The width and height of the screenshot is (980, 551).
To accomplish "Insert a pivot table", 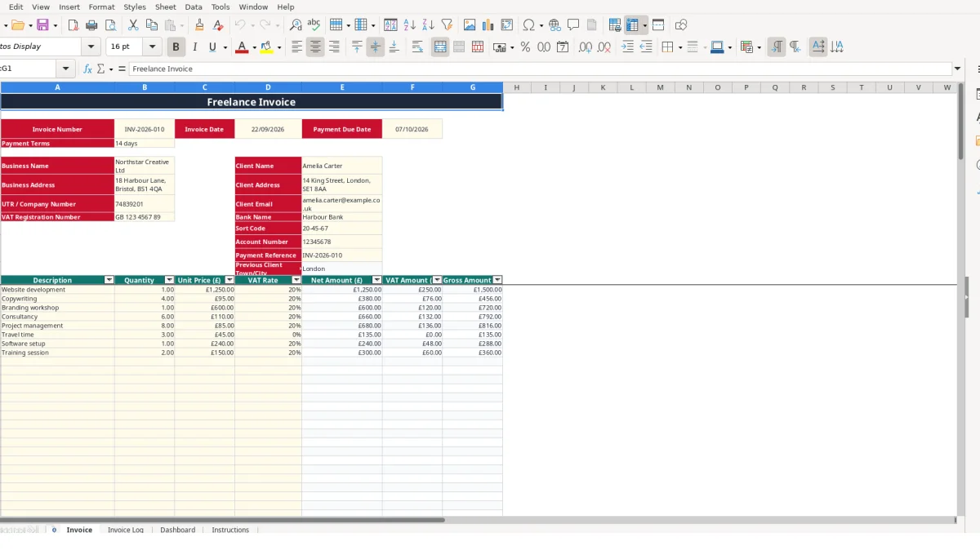I will 507,25.
